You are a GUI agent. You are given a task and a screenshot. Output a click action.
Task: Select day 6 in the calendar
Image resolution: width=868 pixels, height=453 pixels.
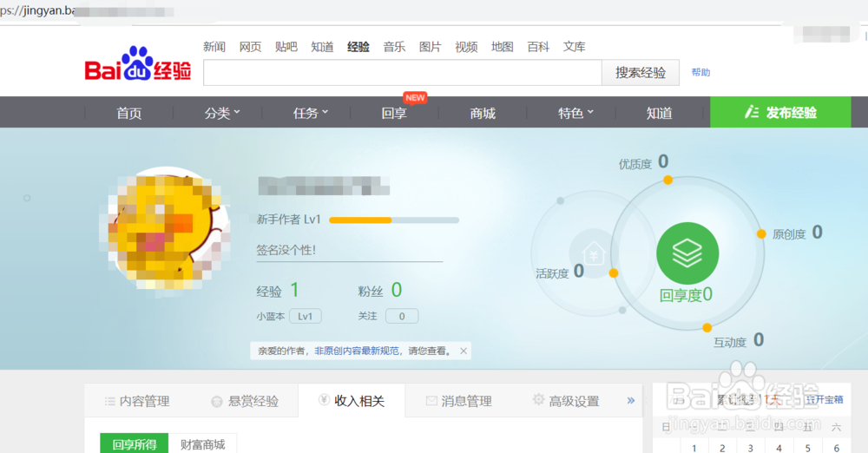click(x=836, y=448)
